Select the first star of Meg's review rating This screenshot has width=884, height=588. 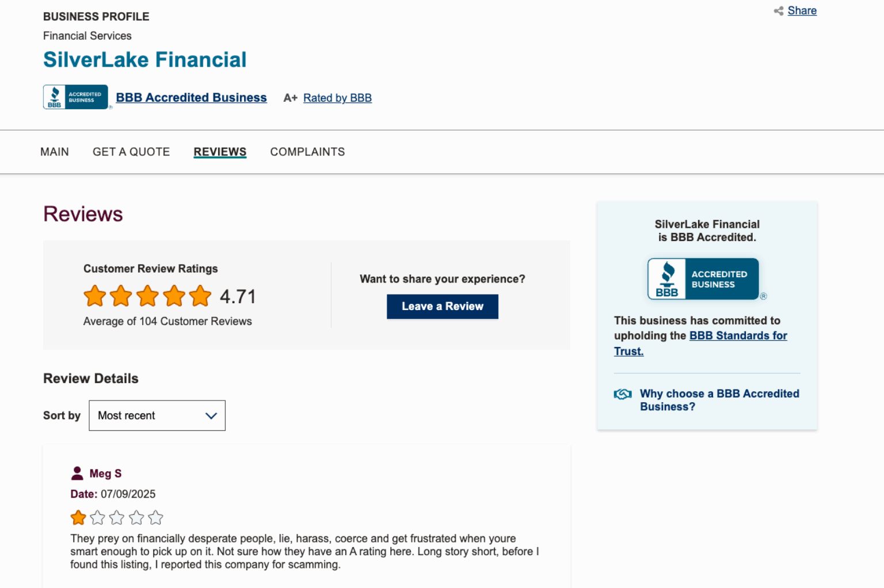click(x=78, y=517)
